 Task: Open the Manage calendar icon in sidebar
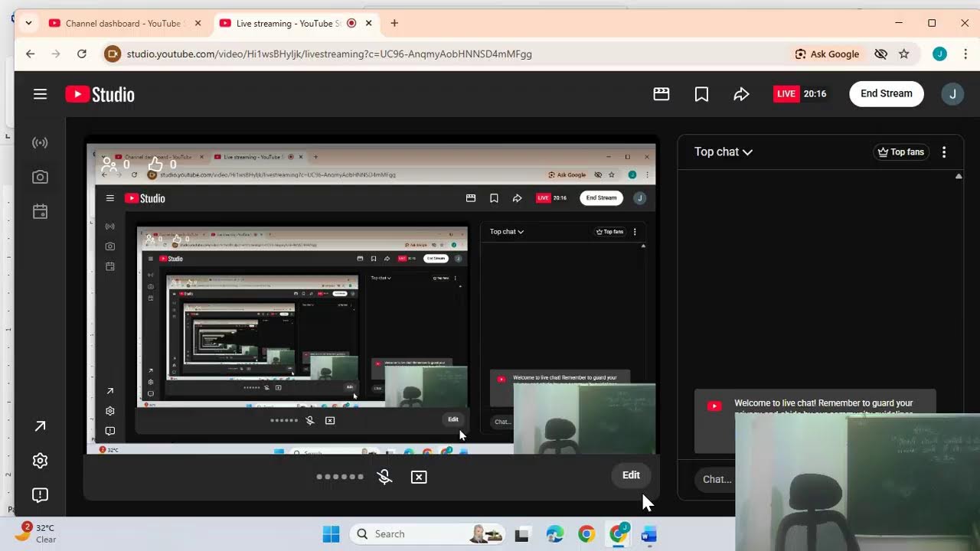[x=40, y=212]
